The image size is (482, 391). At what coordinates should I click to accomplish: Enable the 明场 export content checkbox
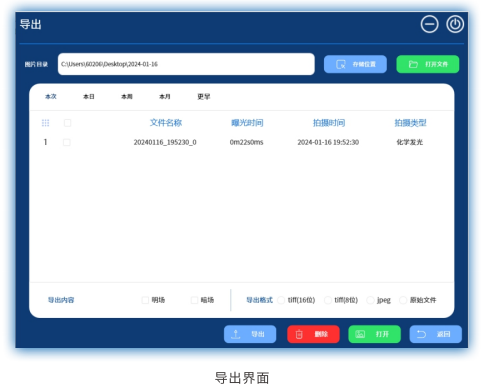[145, 300]
